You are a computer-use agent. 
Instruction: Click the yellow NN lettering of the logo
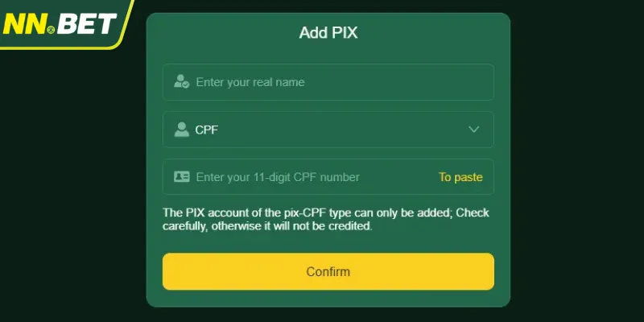click(x=25, y=24)
